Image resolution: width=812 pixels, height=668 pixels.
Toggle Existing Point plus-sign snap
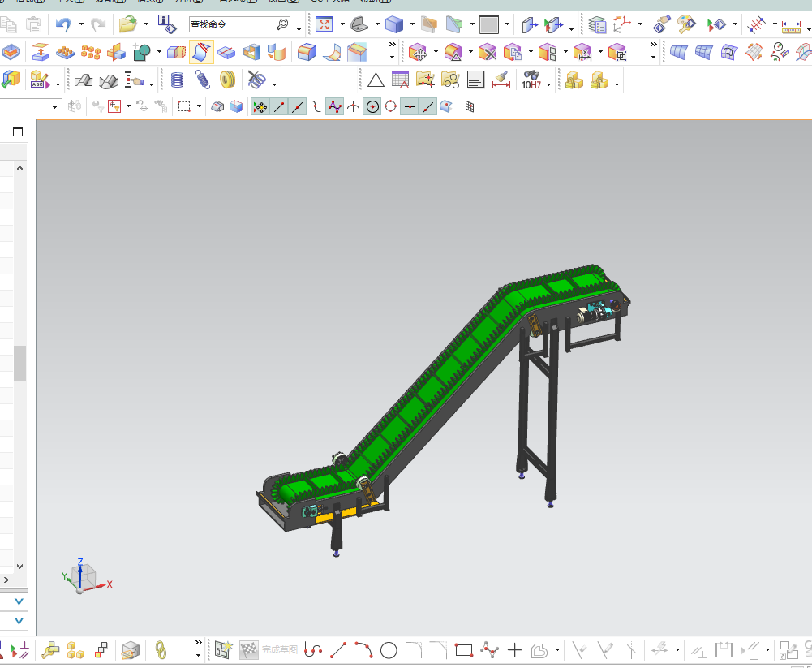[x=410, y=107]
